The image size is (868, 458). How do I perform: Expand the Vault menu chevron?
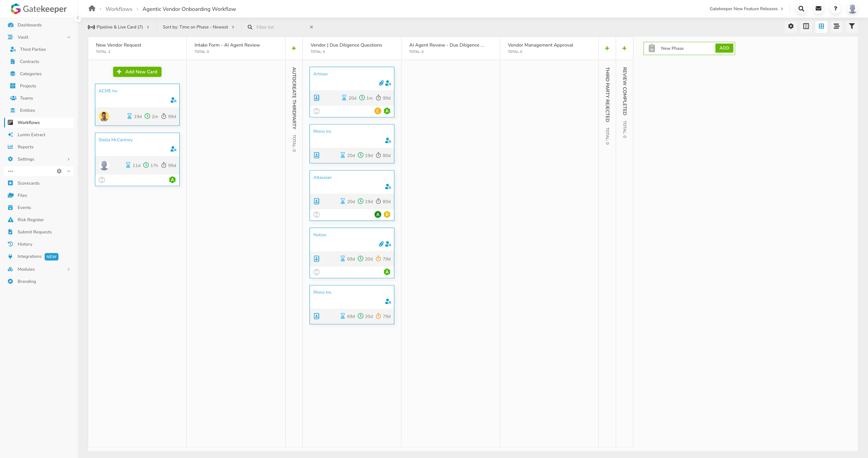(x=68, y=37)
